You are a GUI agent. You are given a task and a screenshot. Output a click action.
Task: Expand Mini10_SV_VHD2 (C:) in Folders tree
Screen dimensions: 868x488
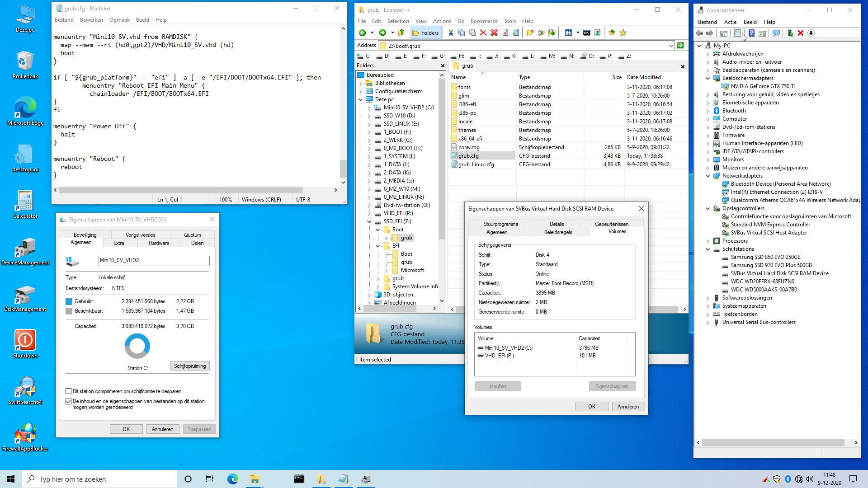[369, 108]
